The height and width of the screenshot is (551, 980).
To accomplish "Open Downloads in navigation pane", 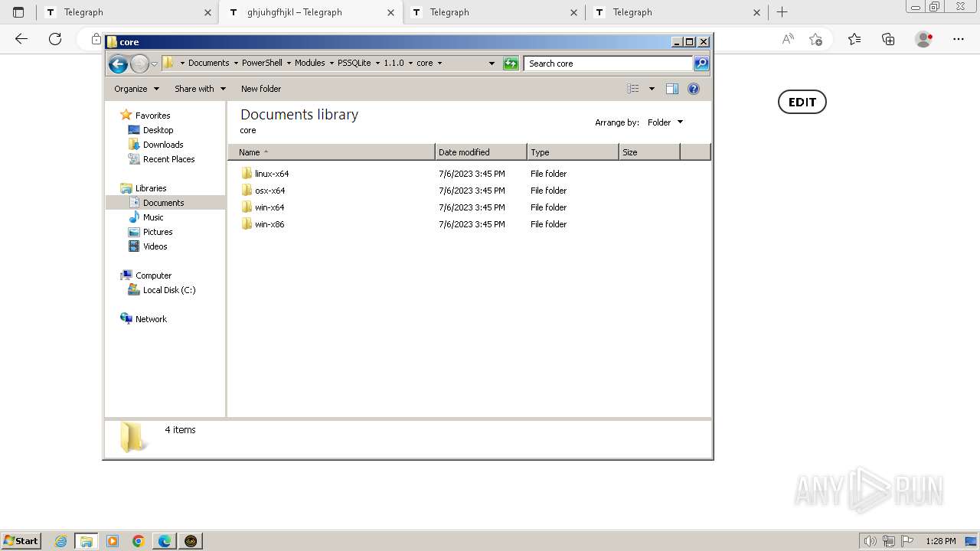I will click(163, 145).
